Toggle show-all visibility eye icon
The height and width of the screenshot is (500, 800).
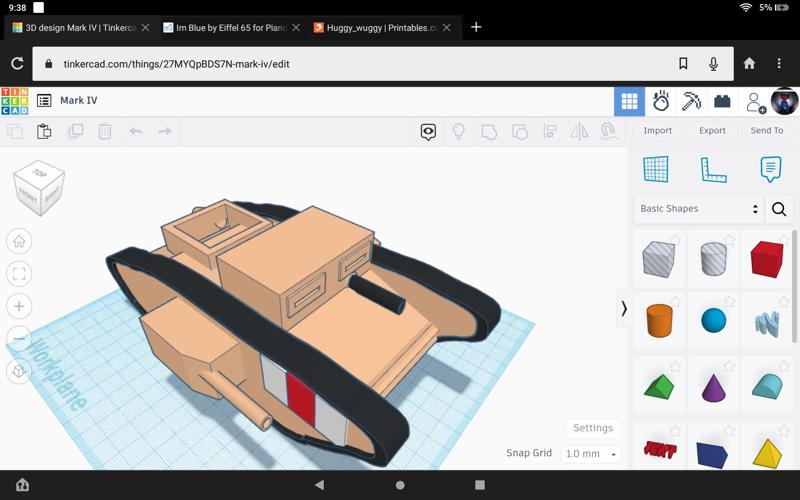[x=428, y=132]
